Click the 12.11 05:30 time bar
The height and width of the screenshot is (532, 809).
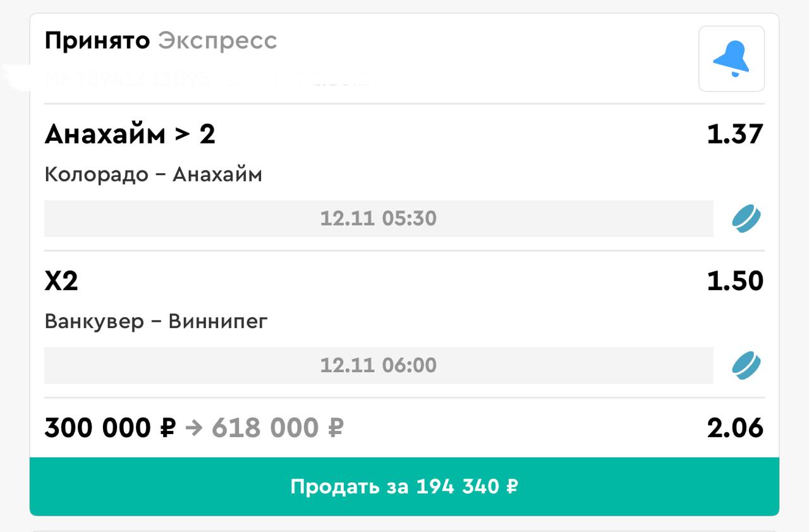coord(378,219)
